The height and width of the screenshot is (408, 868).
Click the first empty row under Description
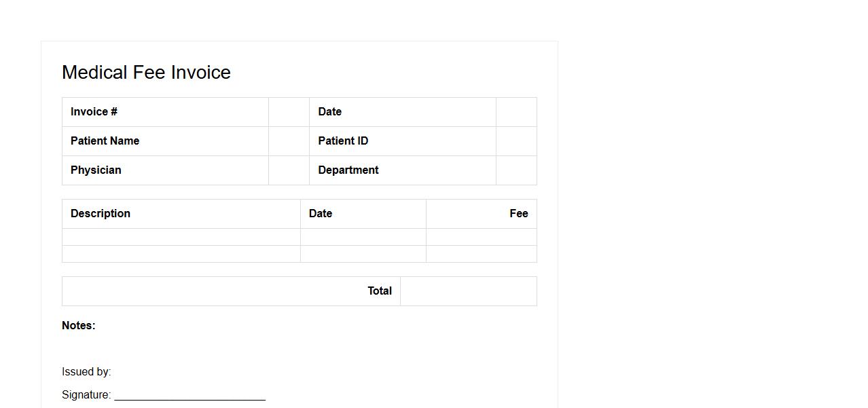click(x=181, y=237)
